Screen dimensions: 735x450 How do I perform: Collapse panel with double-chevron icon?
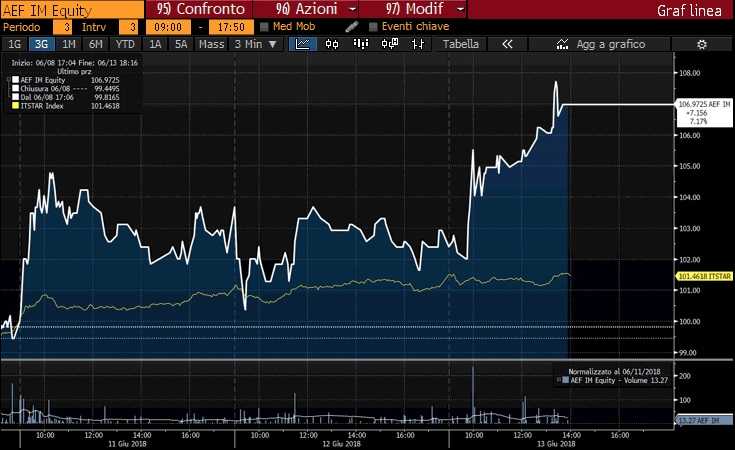click(x=507, y=44)
